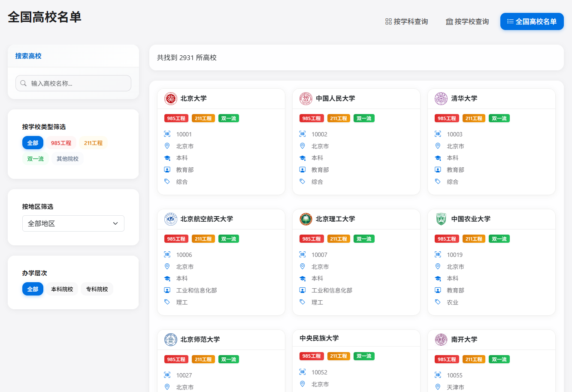Switch to the 按学科查询 tab
This screenshot has height=392, width=572.
click(x=407, y=21)
